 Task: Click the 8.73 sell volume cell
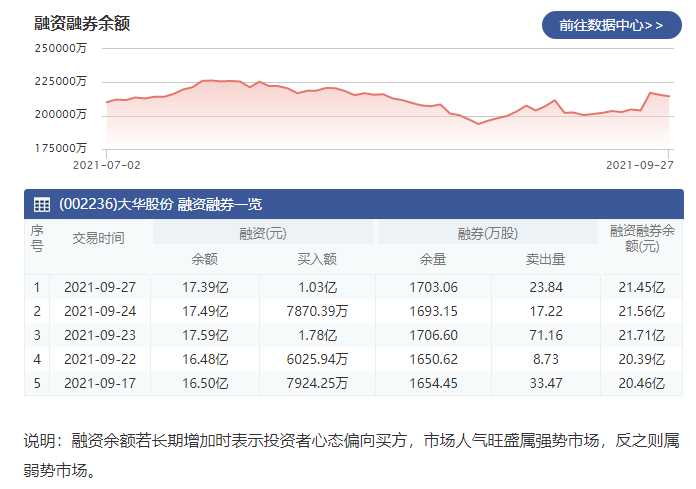click(546, 359)
